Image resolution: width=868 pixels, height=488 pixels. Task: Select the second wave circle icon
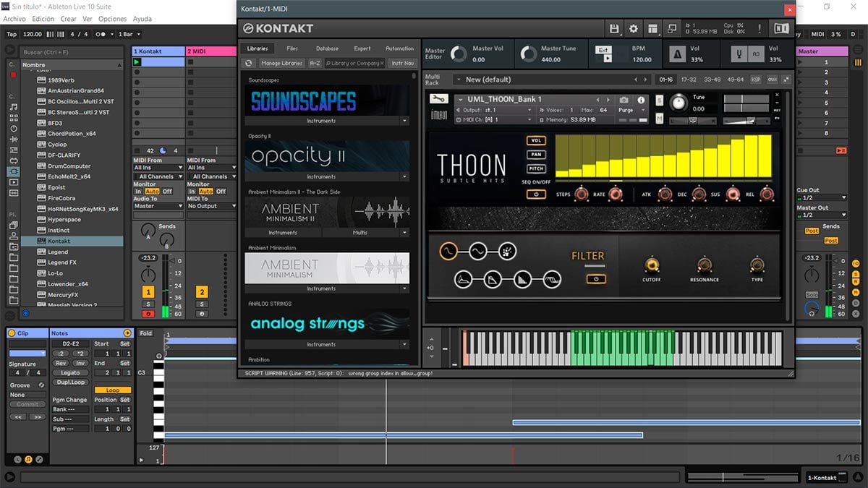477,252
